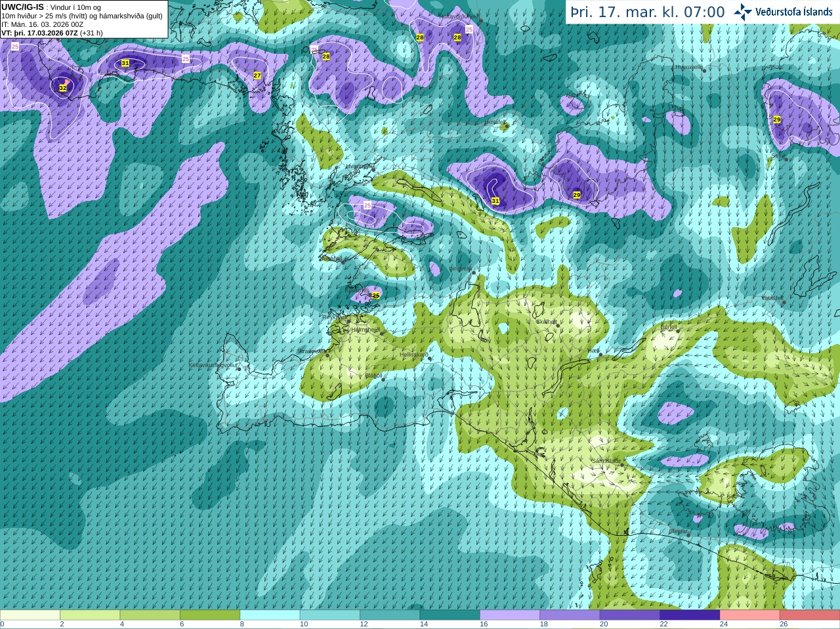
Task: Click the Keflavíkurflugvöllur station label
Action: click(213, 365)
